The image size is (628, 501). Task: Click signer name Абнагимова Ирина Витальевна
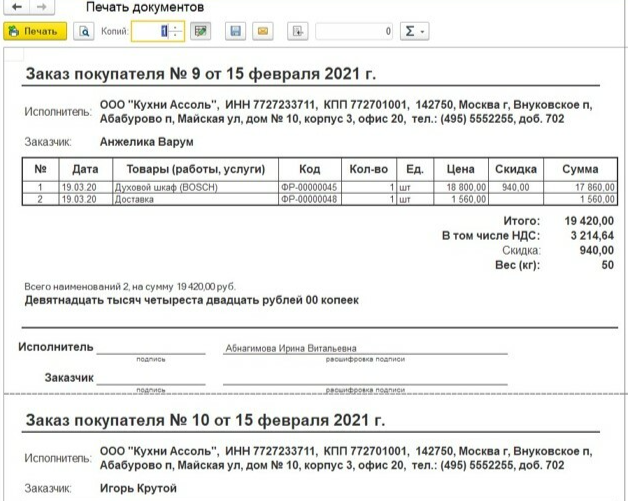coord(291,348)
